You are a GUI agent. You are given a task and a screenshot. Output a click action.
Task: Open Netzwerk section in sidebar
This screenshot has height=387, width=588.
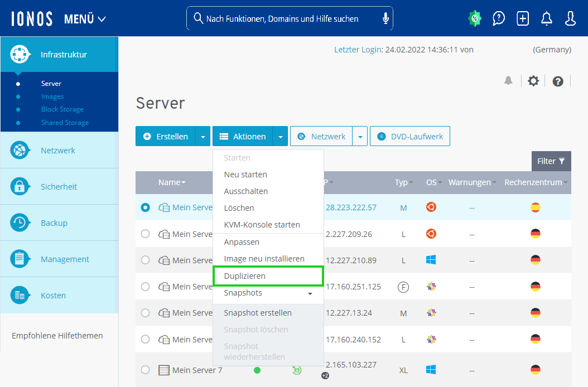click(x=59, y=151)
